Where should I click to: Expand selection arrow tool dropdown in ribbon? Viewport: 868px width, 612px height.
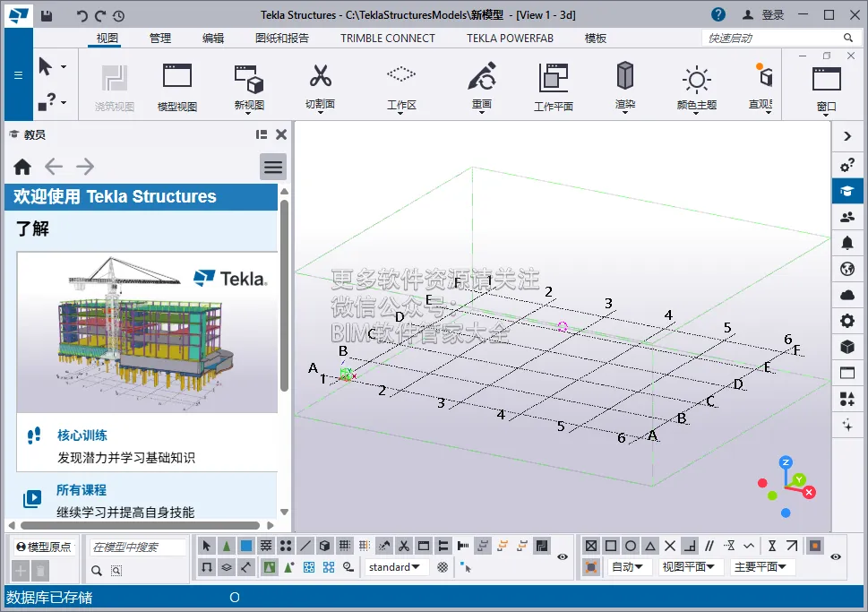pyautogui.click(x=64, y=67)
